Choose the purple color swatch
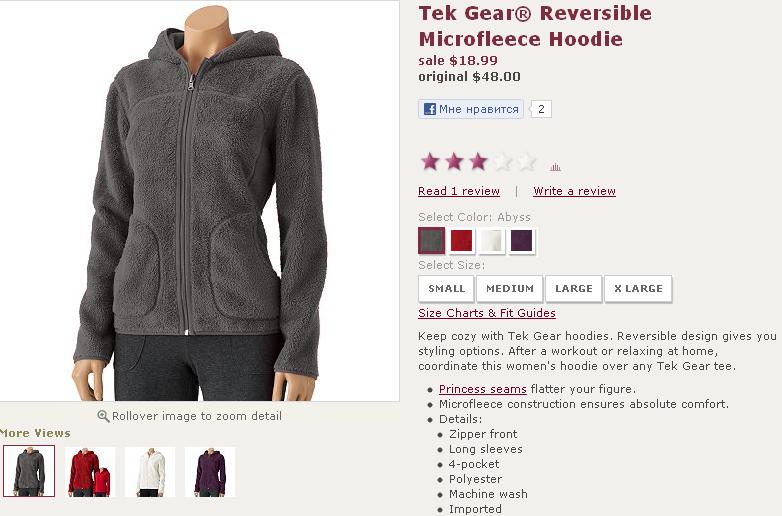782x516 pixels. (x=522, y=241)
